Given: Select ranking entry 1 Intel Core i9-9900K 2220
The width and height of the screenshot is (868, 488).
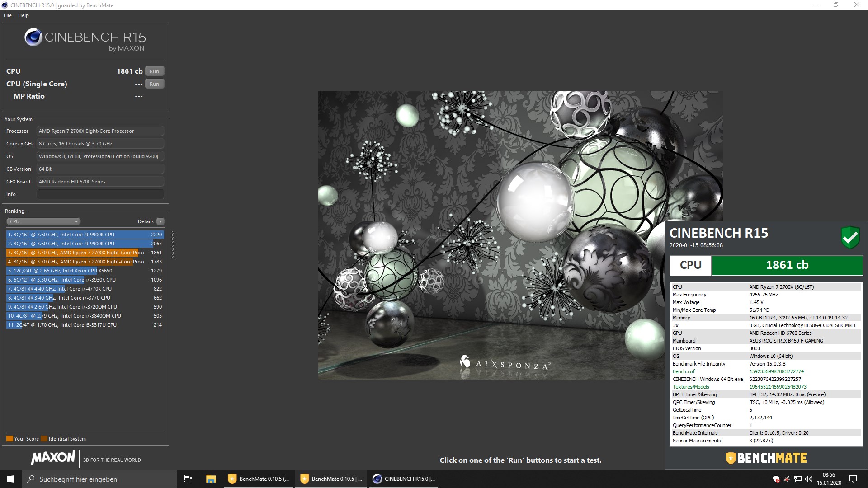Looking at the screenshot, I should tap(85, 235).
